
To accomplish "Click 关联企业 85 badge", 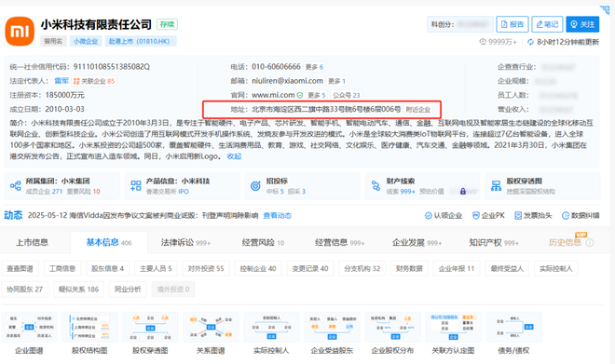I will (94, 81).
